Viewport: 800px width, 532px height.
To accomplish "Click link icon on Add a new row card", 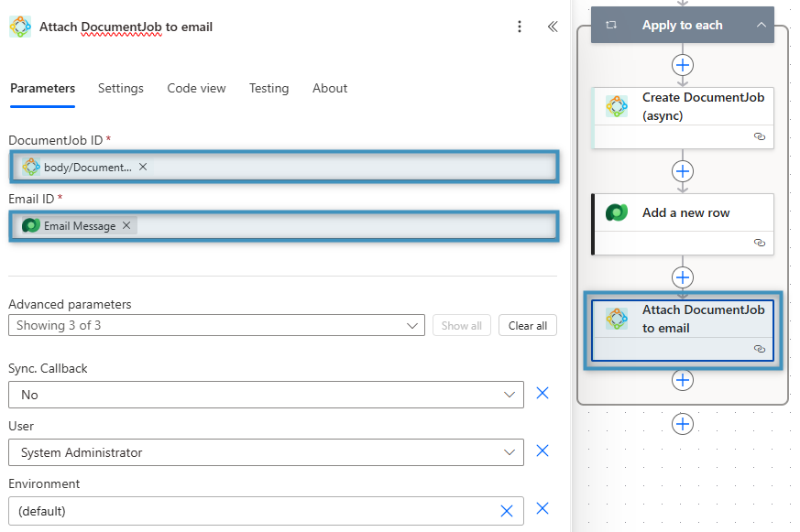I will click(759, 243).
